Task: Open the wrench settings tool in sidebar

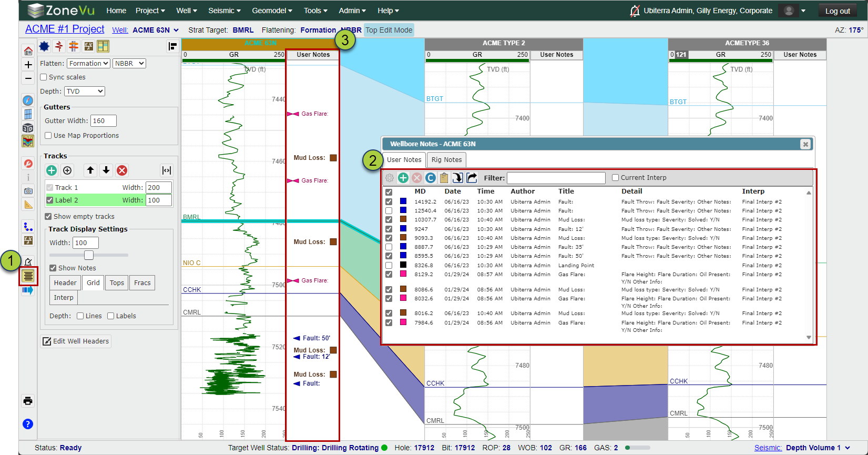Action: pos(28,164)
